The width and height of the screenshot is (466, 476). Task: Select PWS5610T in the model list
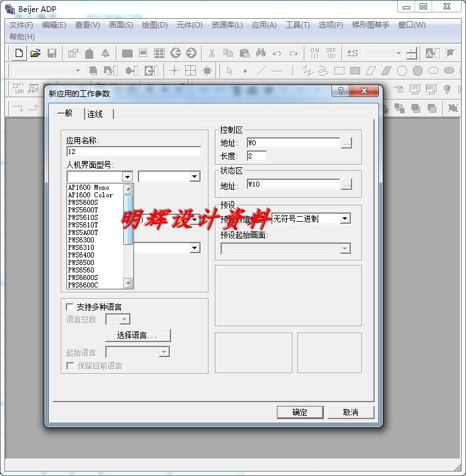pos(95,225)
